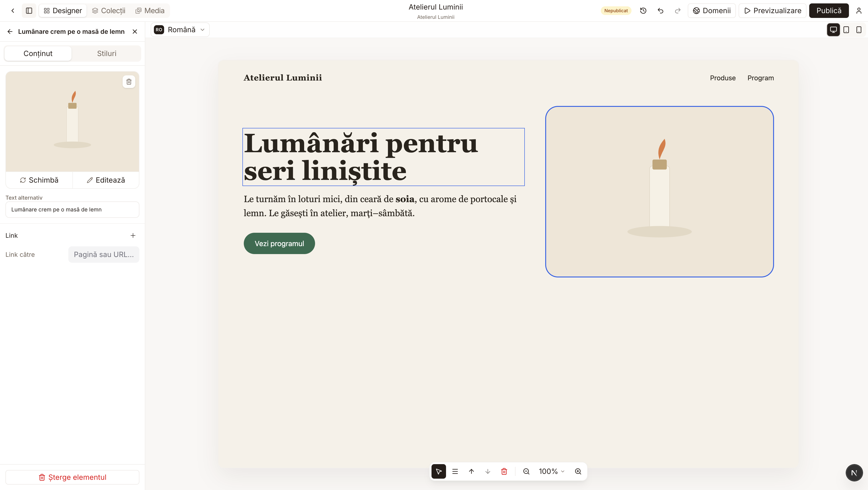Click Șterge elementul button
Image resolution: width=868 pixels, height=490 pixels.
[x=72, y=477]
